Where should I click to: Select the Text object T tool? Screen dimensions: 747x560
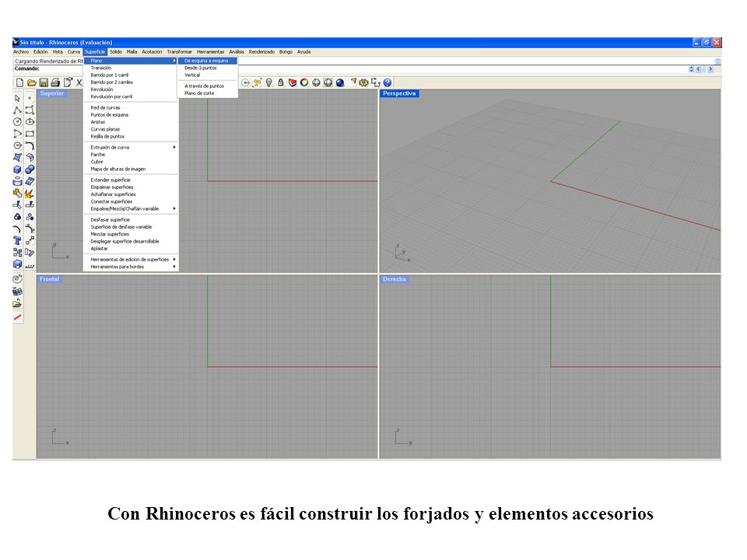[18, 241]
